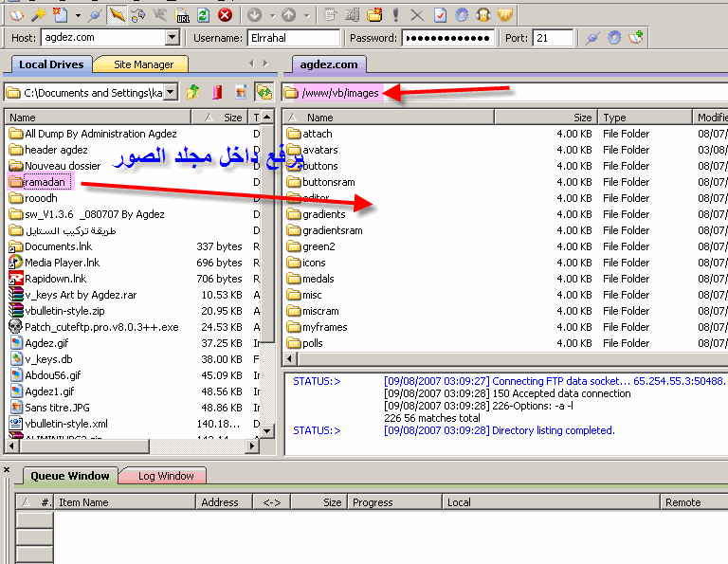
Task: Select the ramadan folder in local list
Action: [44, 182]
